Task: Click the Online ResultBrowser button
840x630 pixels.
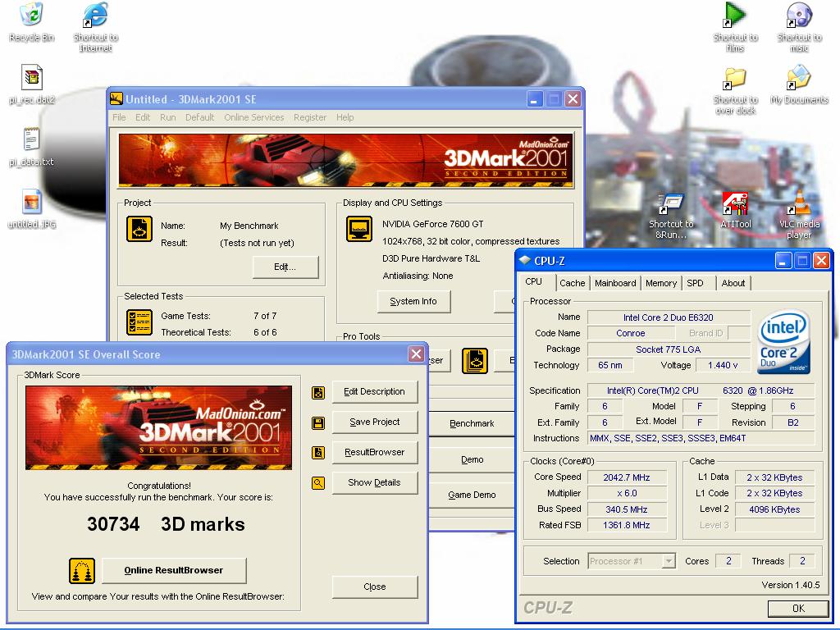Action: (174, 571)
